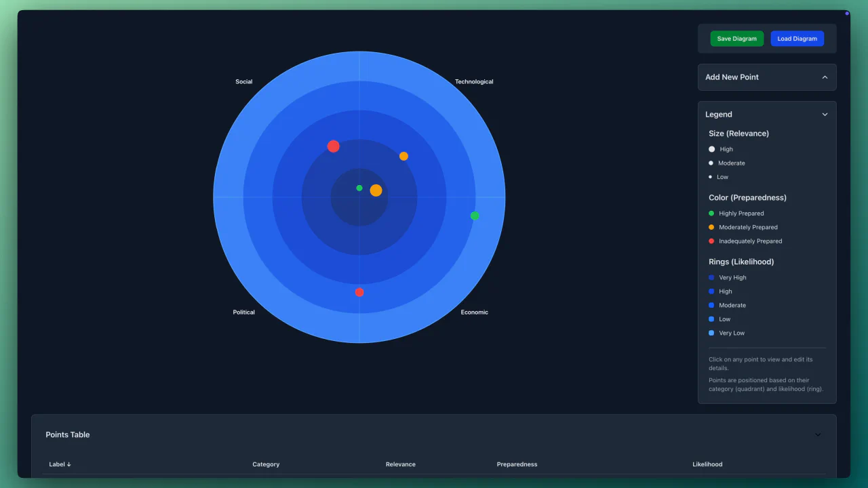Click the High relevance size dot in Legend
The image size is (868, 488).
[711, 148]
